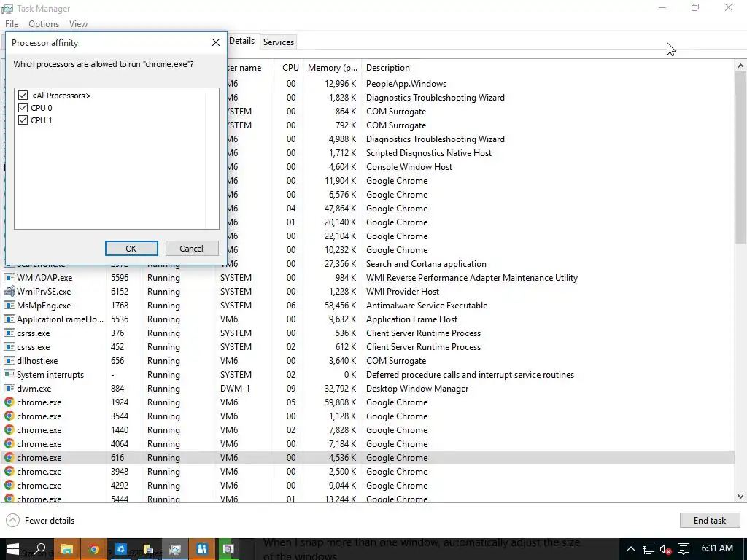Sort by the Description column header

tap(388, 68)
